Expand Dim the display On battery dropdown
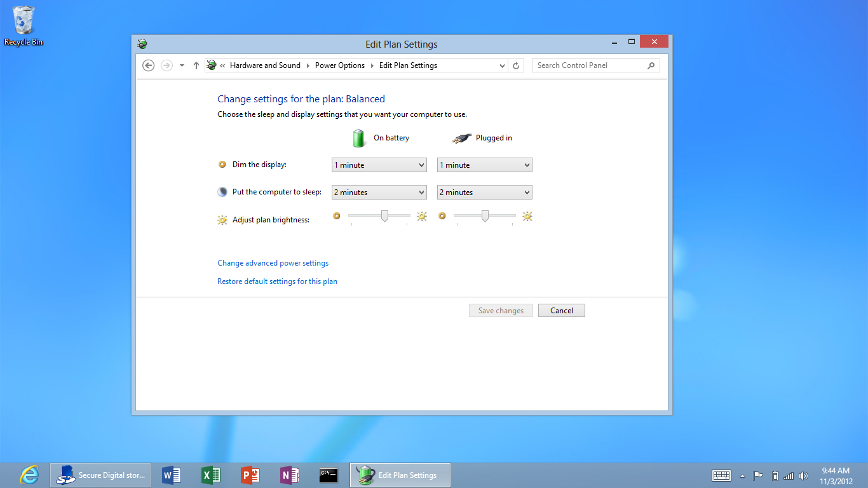The height and width of the screenshot is (488, 868). (x=379, y=165)
